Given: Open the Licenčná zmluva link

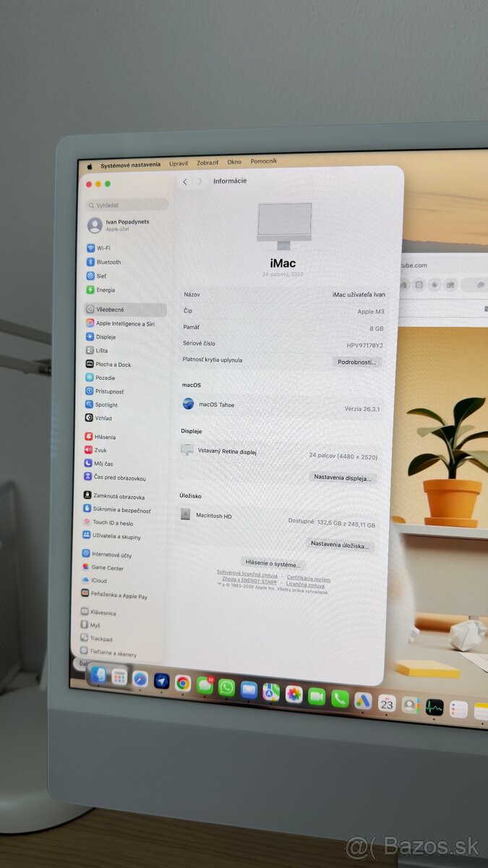Looking at the screenshot, I should 305,584.
